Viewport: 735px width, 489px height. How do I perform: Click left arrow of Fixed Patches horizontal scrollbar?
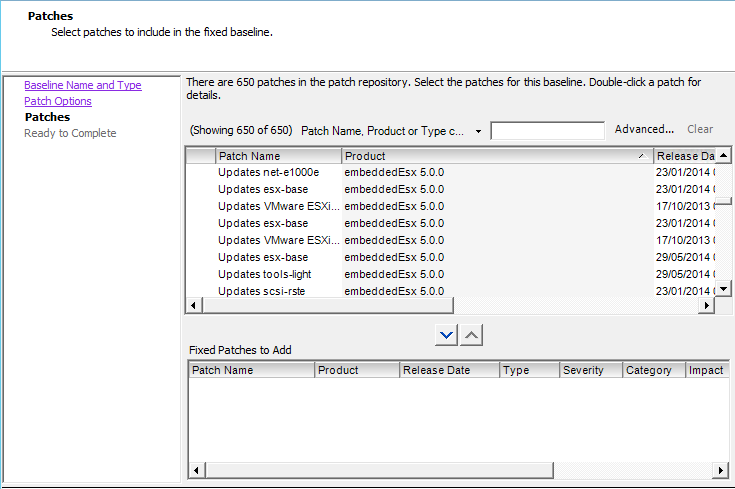click(197, 469)
